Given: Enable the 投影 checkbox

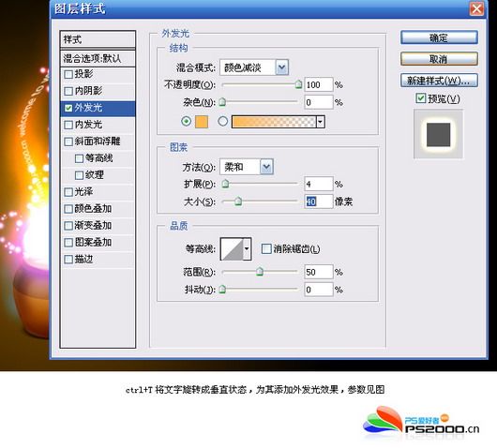Looking at the screenshot, I should (68, 74).
